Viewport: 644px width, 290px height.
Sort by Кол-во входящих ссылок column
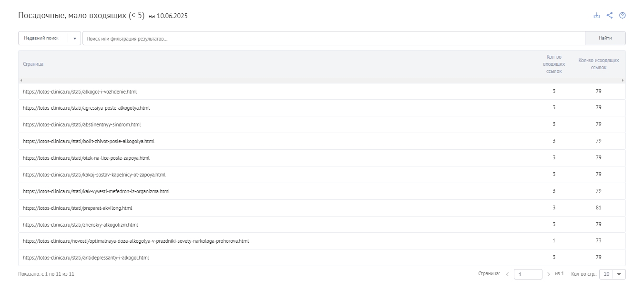[x=554, y=64]
